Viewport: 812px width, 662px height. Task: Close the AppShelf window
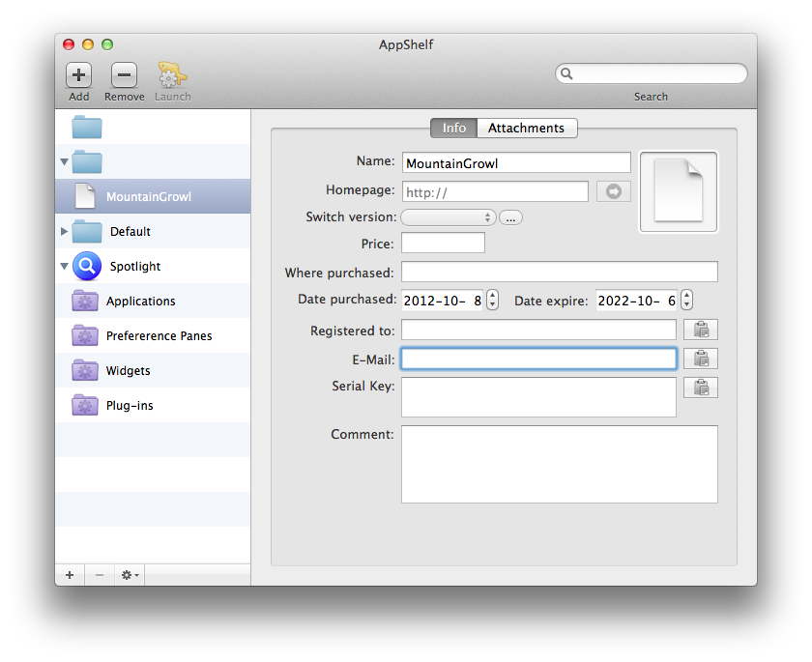point(69,44)
